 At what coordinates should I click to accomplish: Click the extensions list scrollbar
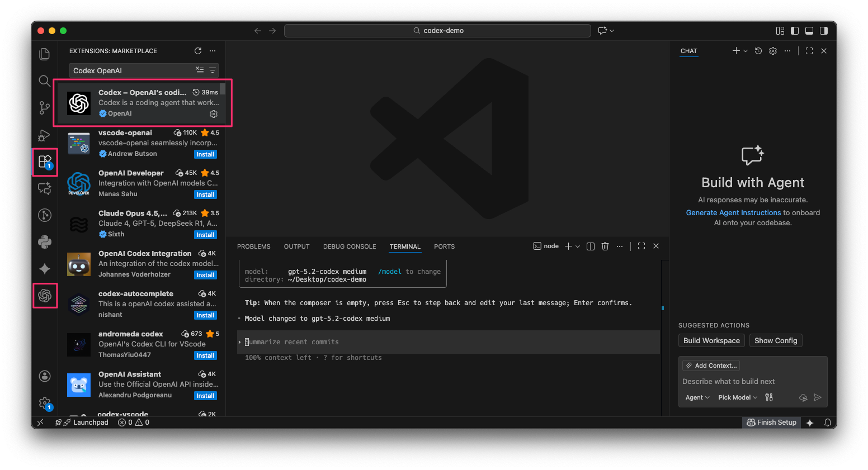pyautogui.click(x=223, y=89)
